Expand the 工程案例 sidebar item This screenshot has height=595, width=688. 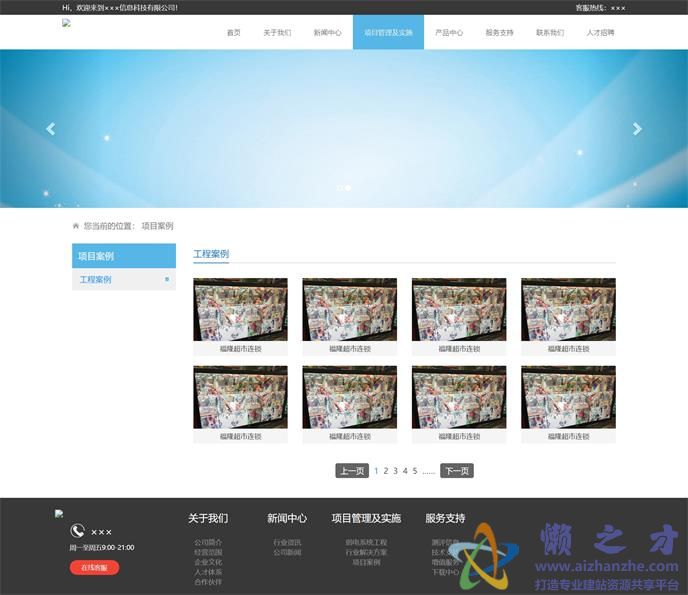tap(167, 279)
